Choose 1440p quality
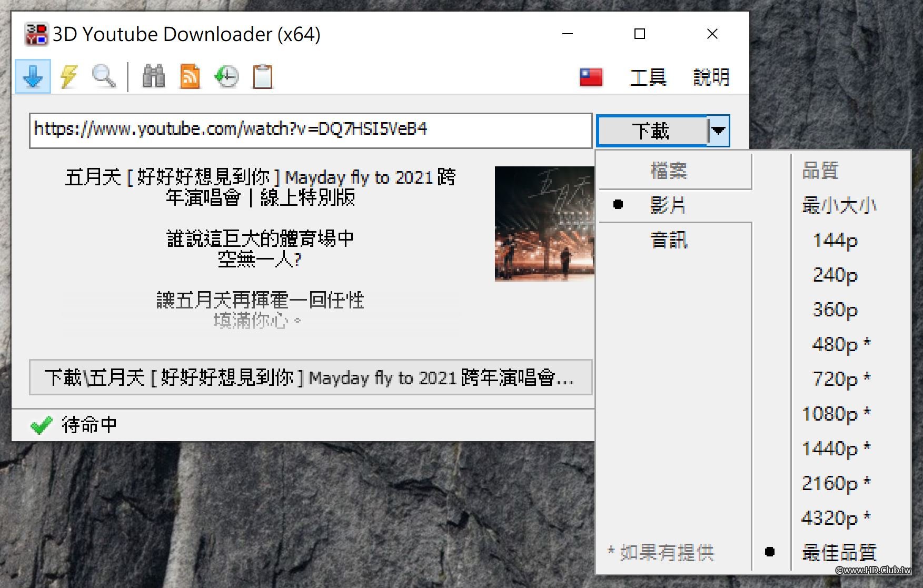The width and height of the screenshot is (923, 588). [x=836, y=449]
